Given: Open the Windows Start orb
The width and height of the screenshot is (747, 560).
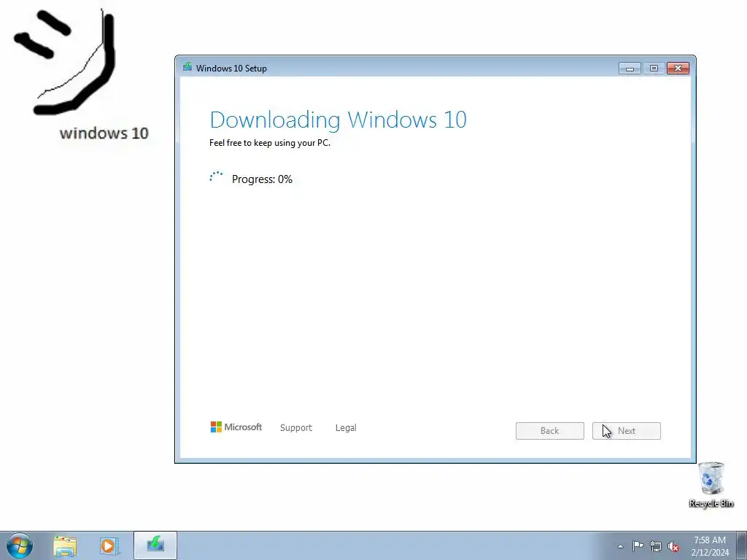Looking at the screenshot, I should click(20, 545).
